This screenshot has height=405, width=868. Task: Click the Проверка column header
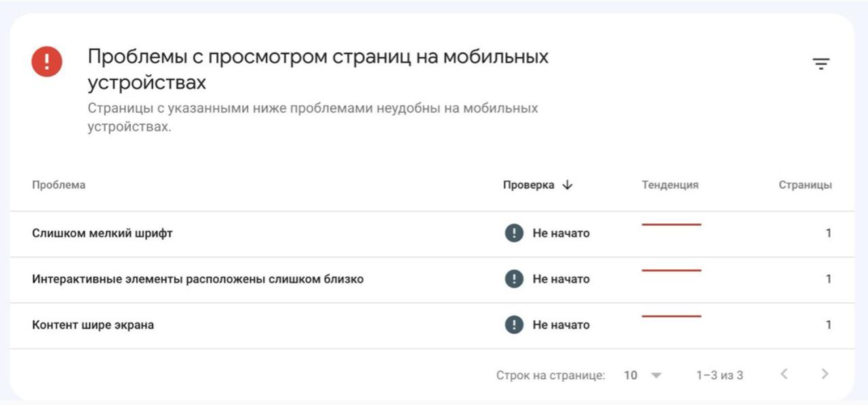528,185
